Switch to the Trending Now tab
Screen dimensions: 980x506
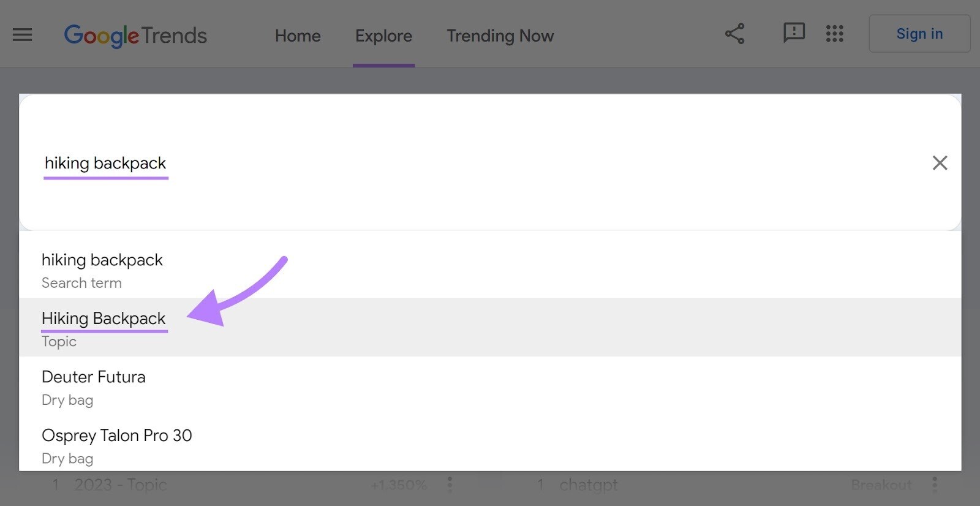[500, 36]
